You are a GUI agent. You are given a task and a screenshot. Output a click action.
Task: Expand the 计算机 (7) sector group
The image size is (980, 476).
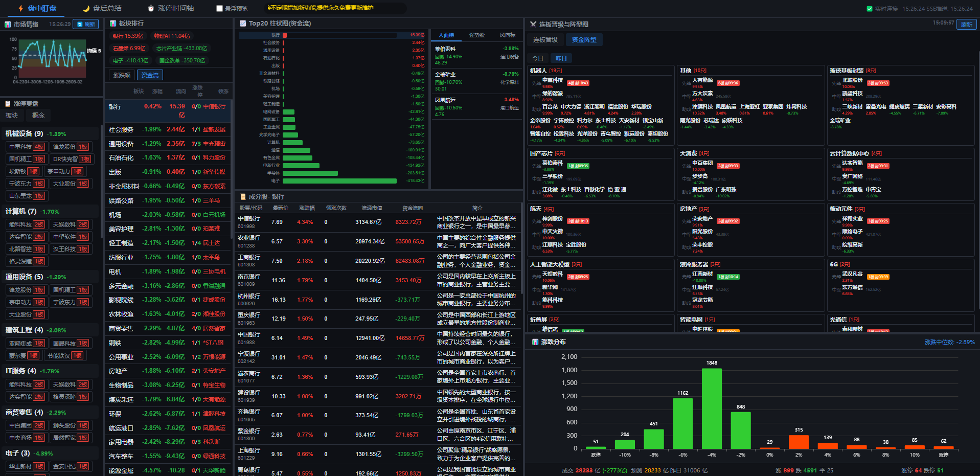pyautogui.click(x=32, y=211)
